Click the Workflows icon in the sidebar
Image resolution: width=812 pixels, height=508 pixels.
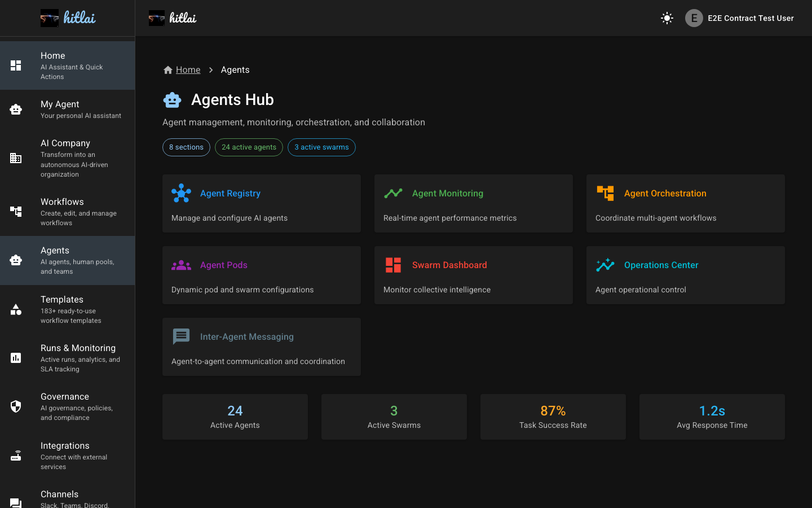[x=16, y=212]
